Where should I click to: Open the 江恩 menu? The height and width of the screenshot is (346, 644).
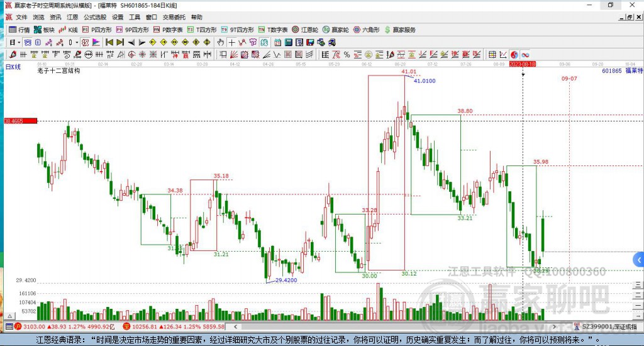(x=72, y=17)
